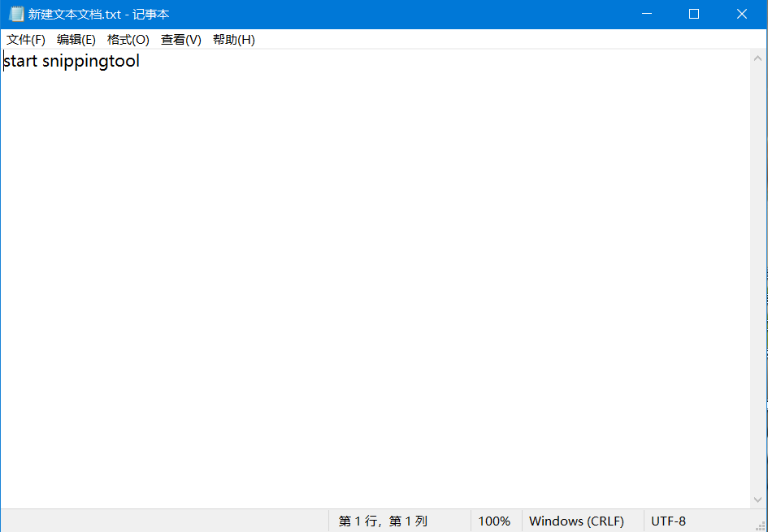Open the 帮助(H) menu

pyautogui.click(x=234, y=40)
